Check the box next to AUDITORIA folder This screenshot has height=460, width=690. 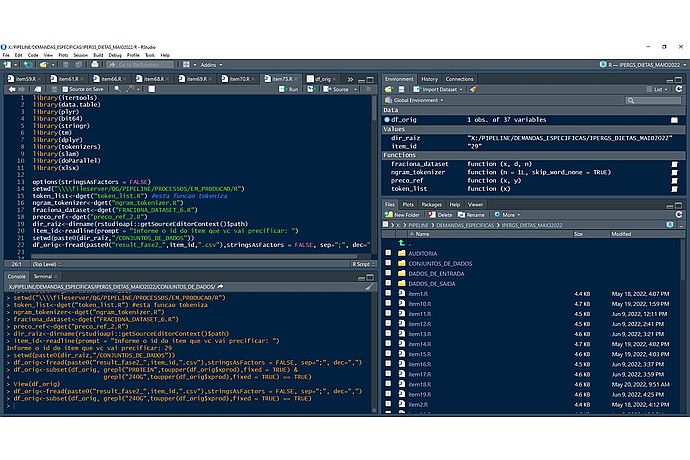(388, 253)
